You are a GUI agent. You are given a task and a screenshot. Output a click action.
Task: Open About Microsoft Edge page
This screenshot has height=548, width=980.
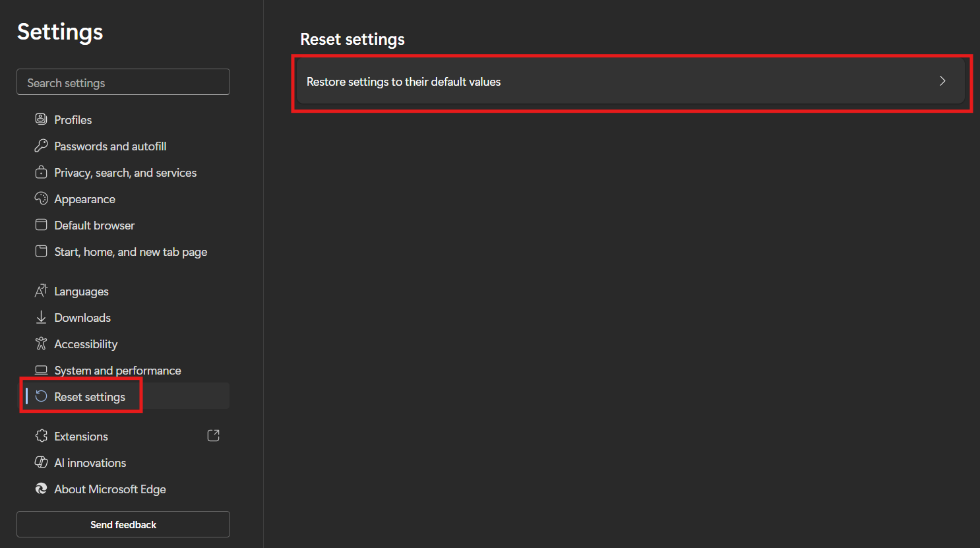pos(110,489)
